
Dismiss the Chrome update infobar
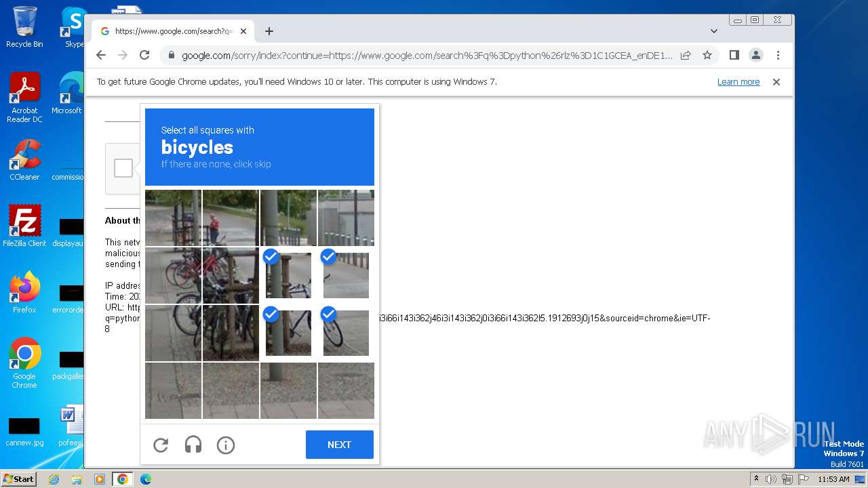tap(776, 82)
